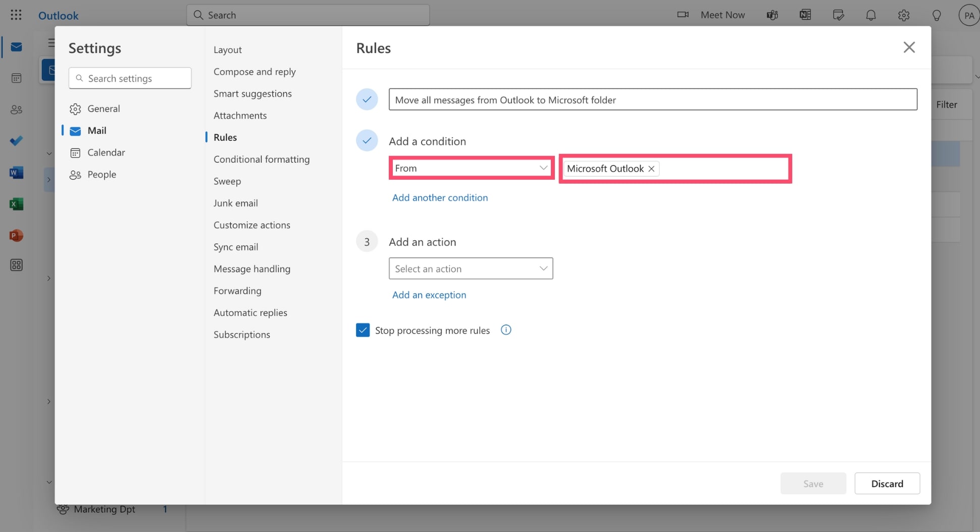Screen dimensions: 980x532
Task: Open Subscriptions settings
Action: coord(242,335)
